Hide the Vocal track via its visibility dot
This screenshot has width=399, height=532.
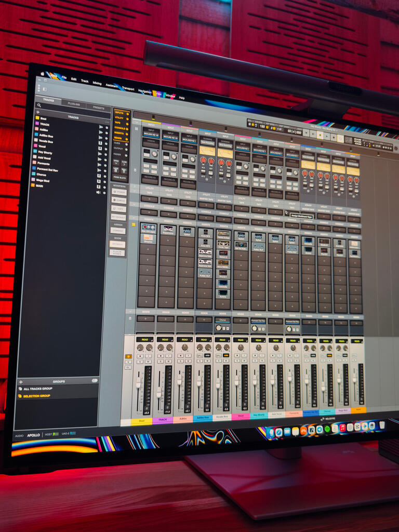pyautogui.click(x=106, y=154)
